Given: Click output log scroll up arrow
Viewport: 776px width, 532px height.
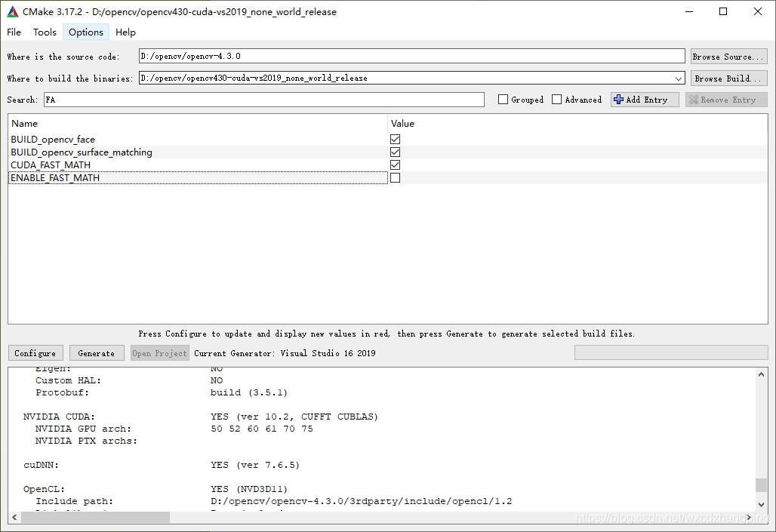Looking at the screenshot, I should (x=761, y=374).
